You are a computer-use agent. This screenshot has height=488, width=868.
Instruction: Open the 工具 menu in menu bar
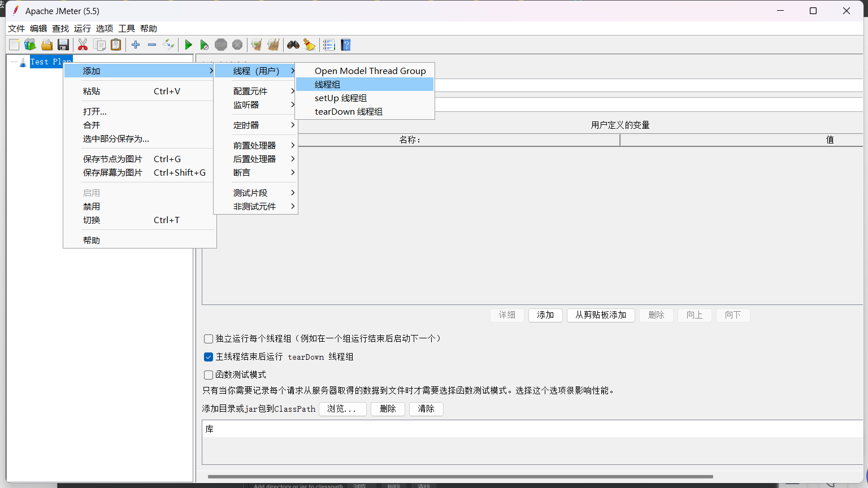point(127,28)
